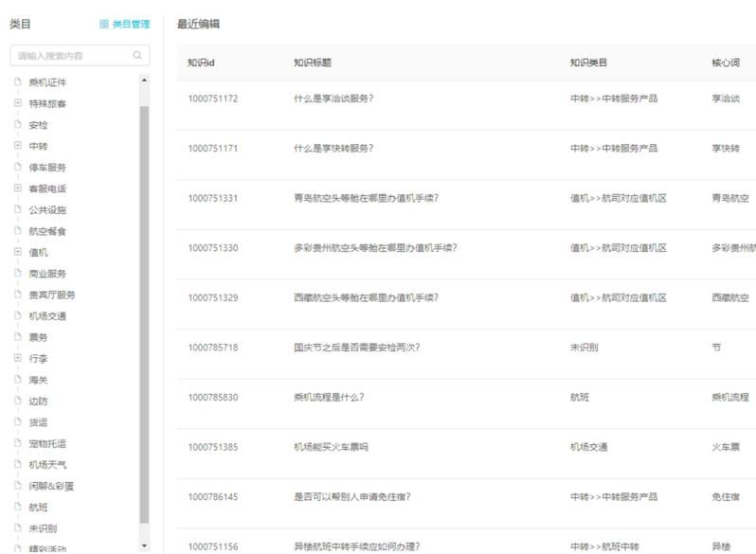Click the file icon beside 航班
Viewport: 756px width, 554px height.
coord(17,507)
